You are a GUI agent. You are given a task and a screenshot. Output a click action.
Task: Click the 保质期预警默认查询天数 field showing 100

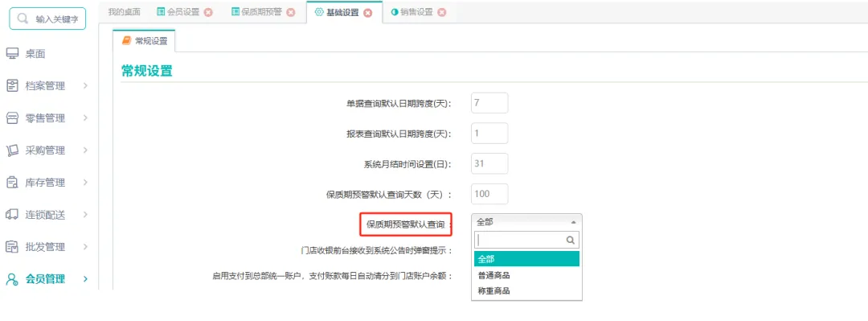pos(489,194)
